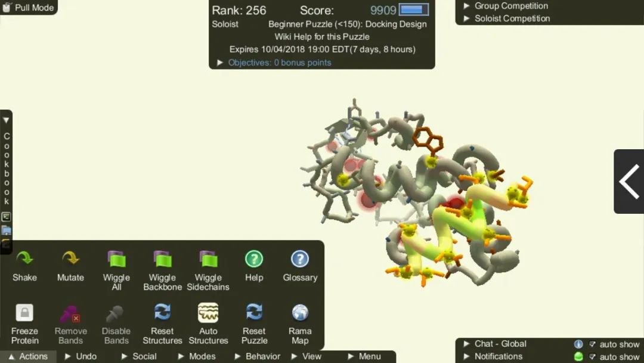Open the Glossary
This screenshot has width=644, height=363.
(x=300, y=266)
